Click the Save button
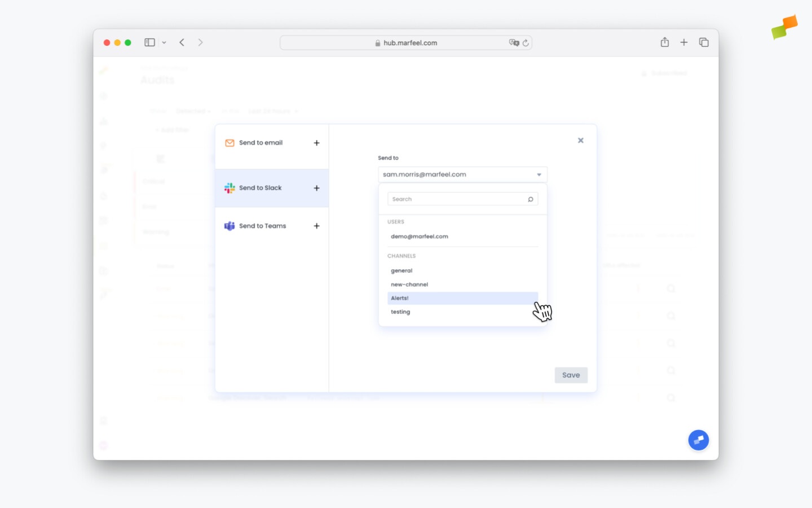812x508 pixels. coord(571,375)
